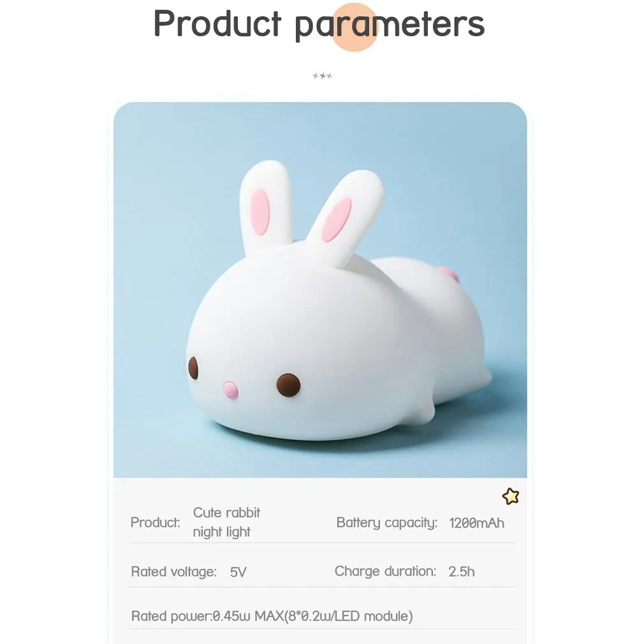
Task: Click the orange circle behind the title
Action: (355, 27)
